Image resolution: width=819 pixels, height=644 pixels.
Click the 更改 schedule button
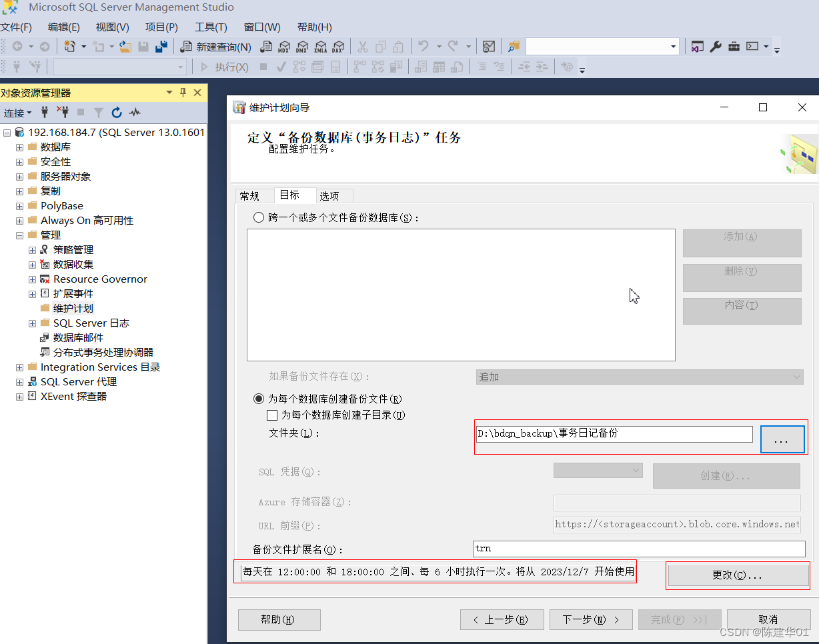738,575
